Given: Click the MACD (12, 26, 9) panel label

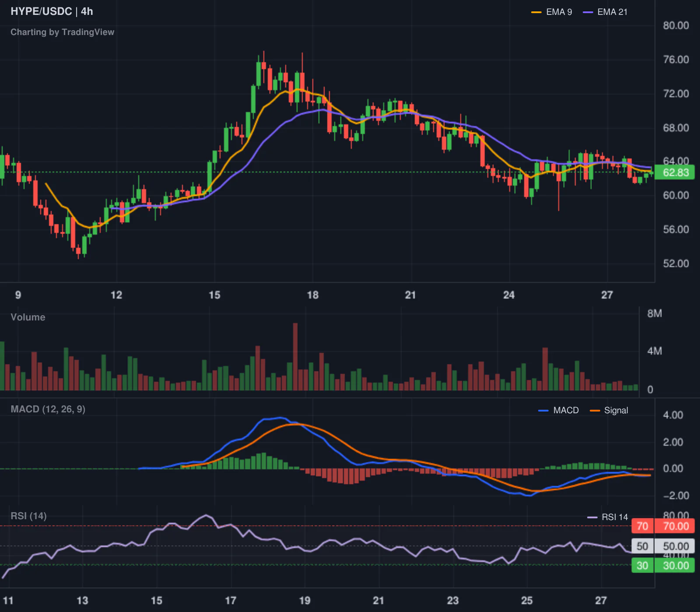Looking at the screenshot, I should point(48,409).
